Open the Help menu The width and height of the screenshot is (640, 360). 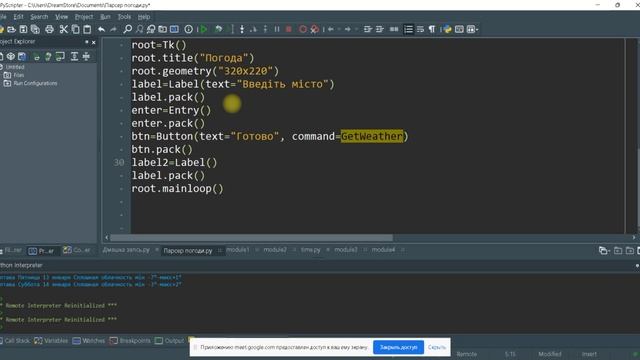(x=144, y=17)
